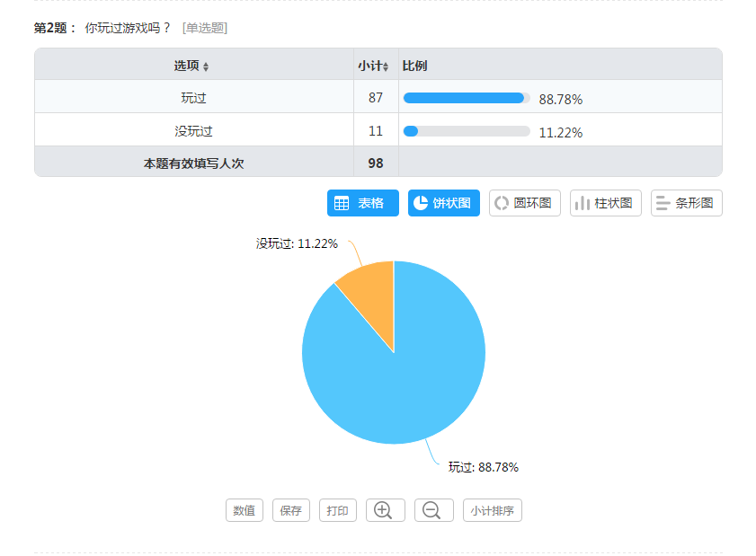The height and width of the screenshot is (556, 756).
Task: Click the question title 你玩过游戏吗？
Action: [x=128, y=28]
